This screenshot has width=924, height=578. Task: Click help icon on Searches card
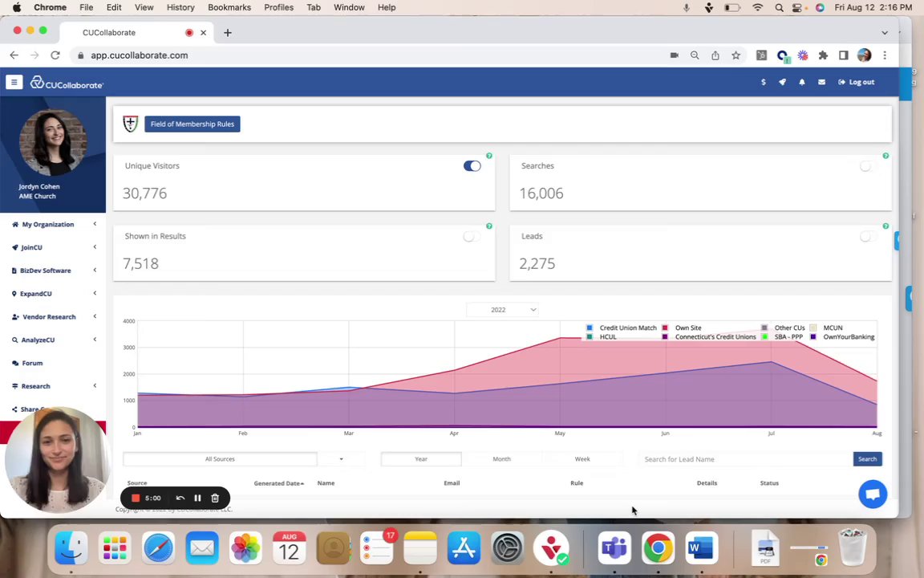[x=885, y=156]
